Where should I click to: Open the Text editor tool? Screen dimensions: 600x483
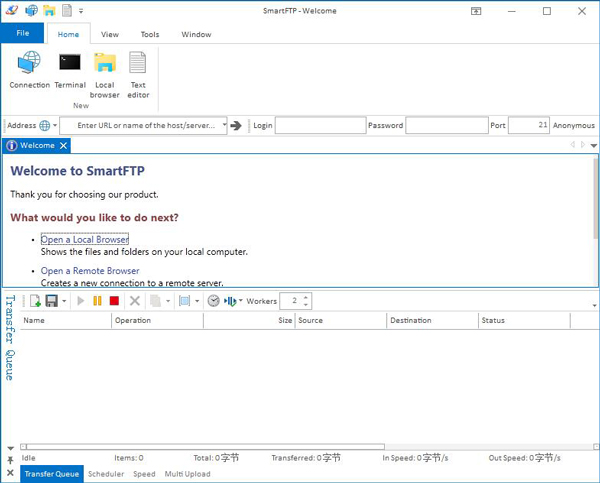click(138, 75)
